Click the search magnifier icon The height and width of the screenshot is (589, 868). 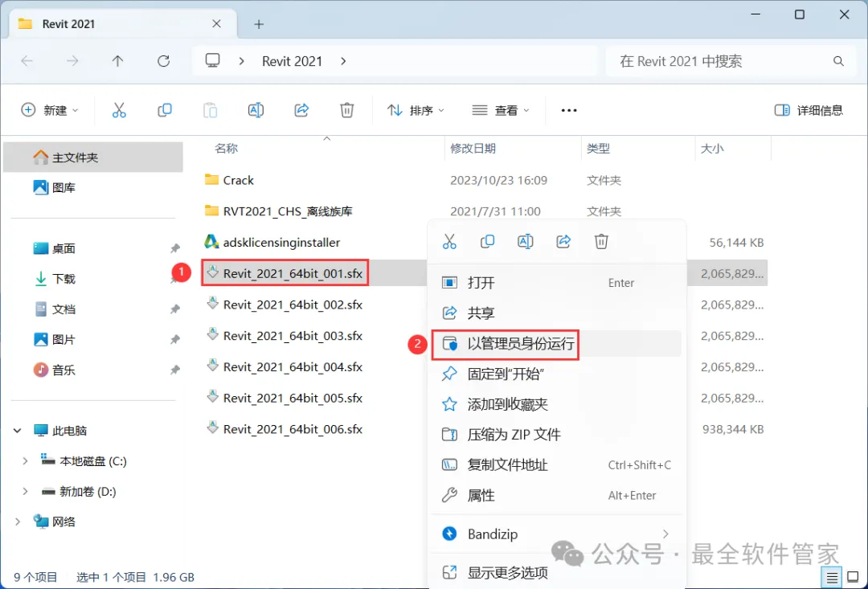(x=838, y=61)
